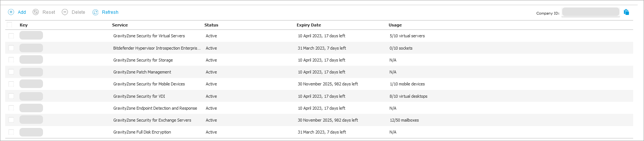Focus the Company ID field
The height and width of the screenshot is (141, 644).
tap(591, 12)
